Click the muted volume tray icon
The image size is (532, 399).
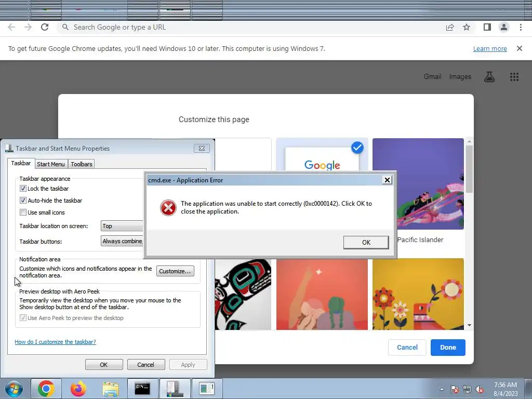[x=480, y=389]
